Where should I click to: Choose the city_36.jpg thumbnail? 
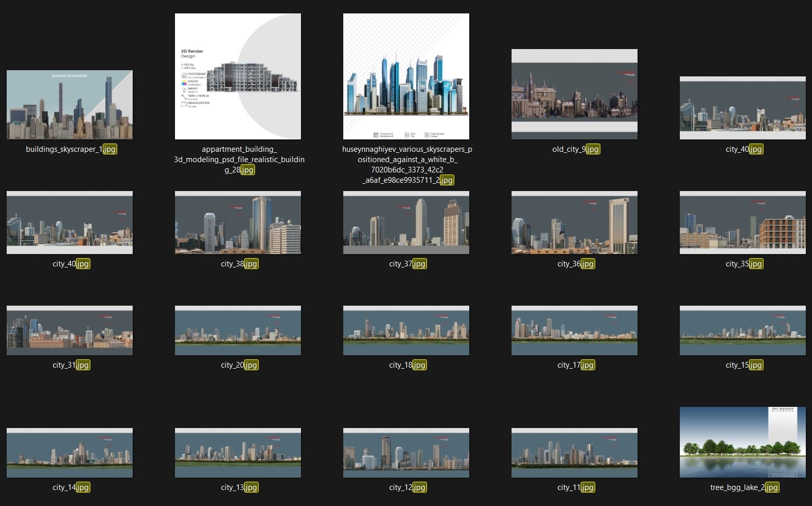pyautogui.click(x=575, y=223)
